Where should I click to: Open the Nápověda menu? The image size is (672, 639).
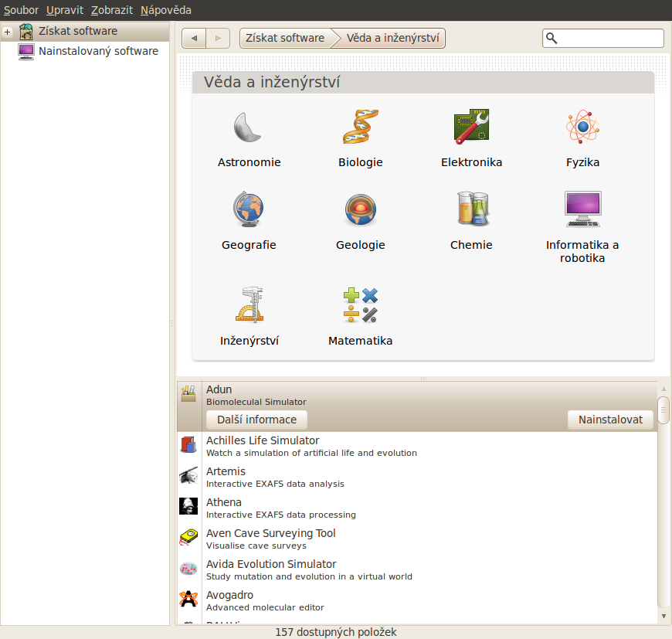(166, 10)
